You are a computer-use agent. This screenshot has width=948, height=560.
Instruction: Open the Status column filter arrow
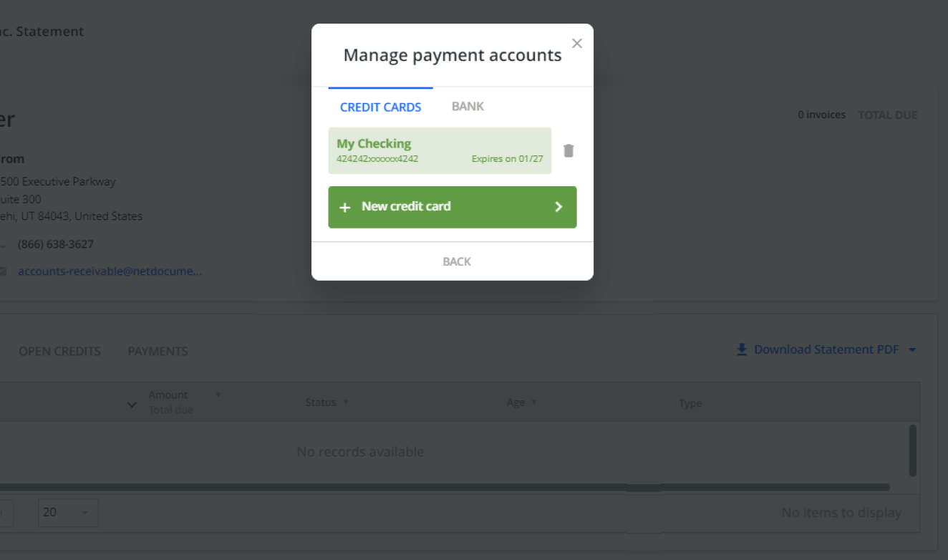pos(346,402)
